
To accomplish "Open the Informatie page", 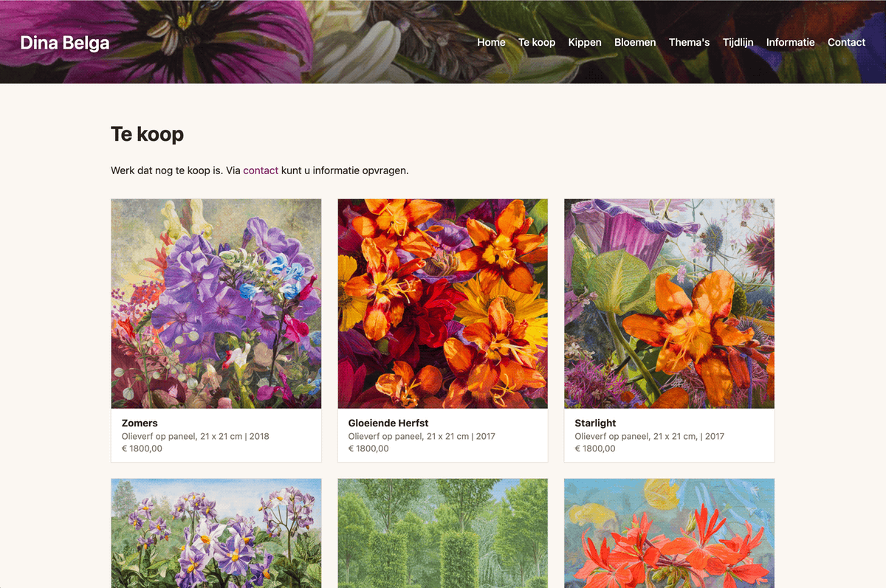I will 790,42.
